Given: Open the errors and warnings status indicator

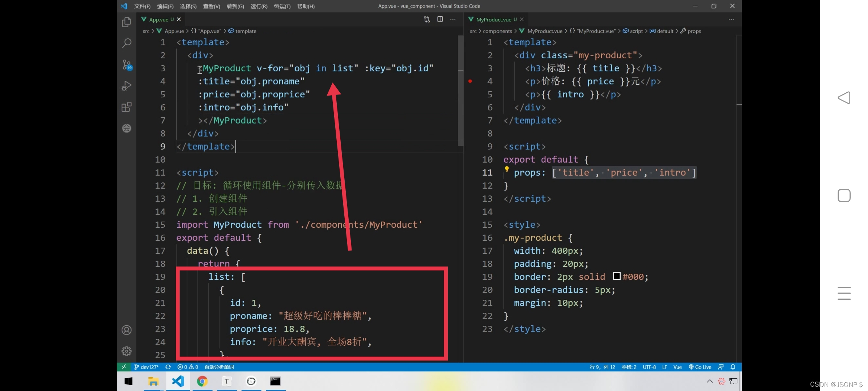Looking at the screenshot, I should pyautogui.click(x=188, y=367).
